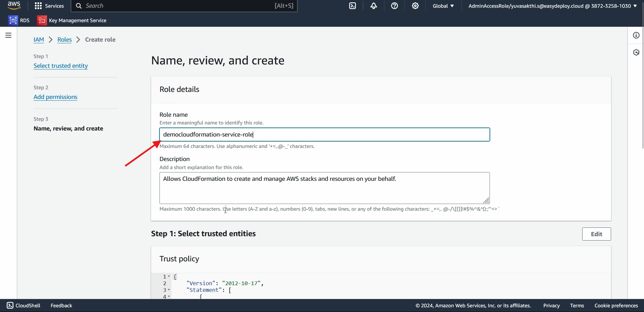Click the 'Role details' heading
Viewport: 644px width, 312px height.
pyautogui.click(x=179, y=89)
